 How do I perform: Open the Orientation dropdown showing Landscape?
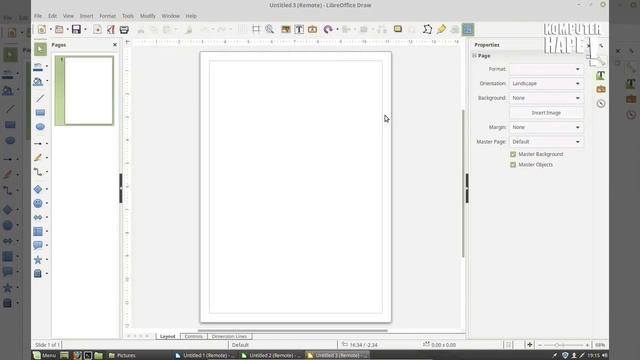[x=546, y=84]
